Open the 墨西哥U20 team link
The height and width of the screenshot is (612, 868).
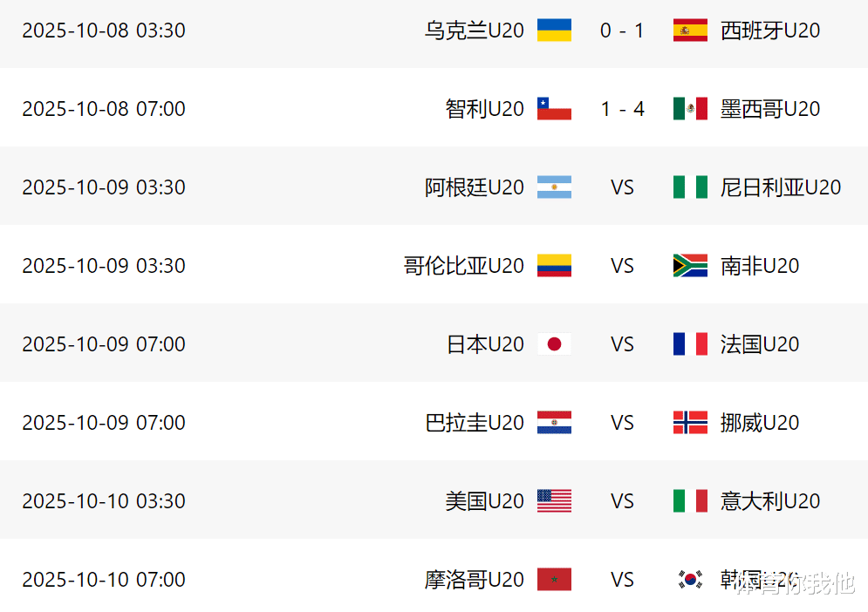[770, 109]
